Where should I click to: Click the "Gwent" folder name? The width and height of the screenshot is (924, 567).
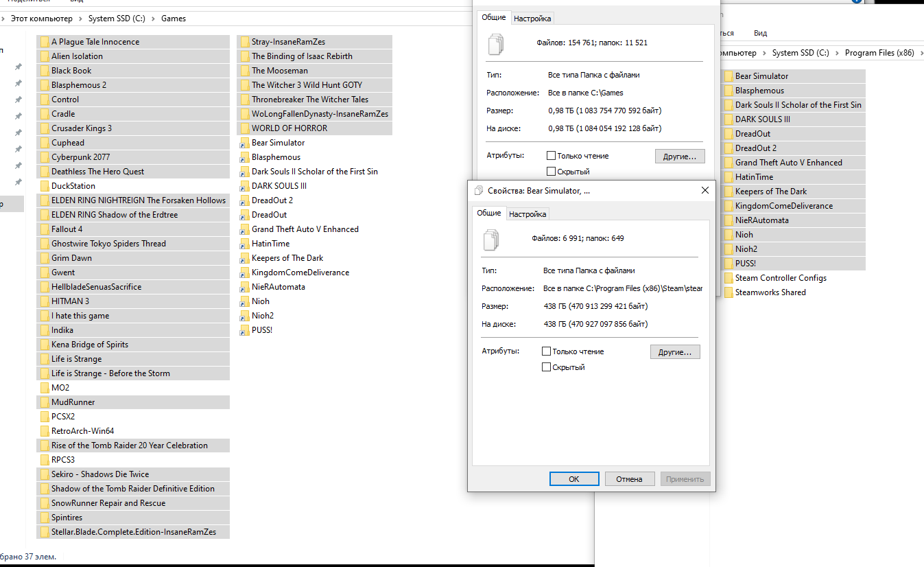pos(63,273)
